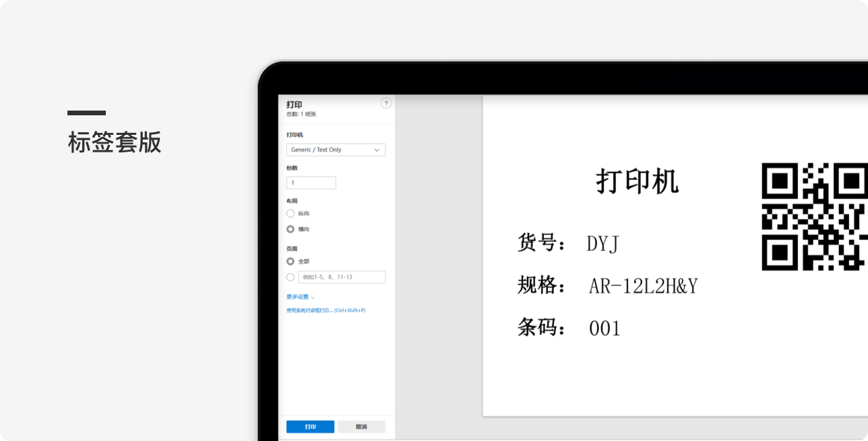Viewport: 868px width, 441px height.
Task: Click the DYJ item number text
Action: point(602,243)
